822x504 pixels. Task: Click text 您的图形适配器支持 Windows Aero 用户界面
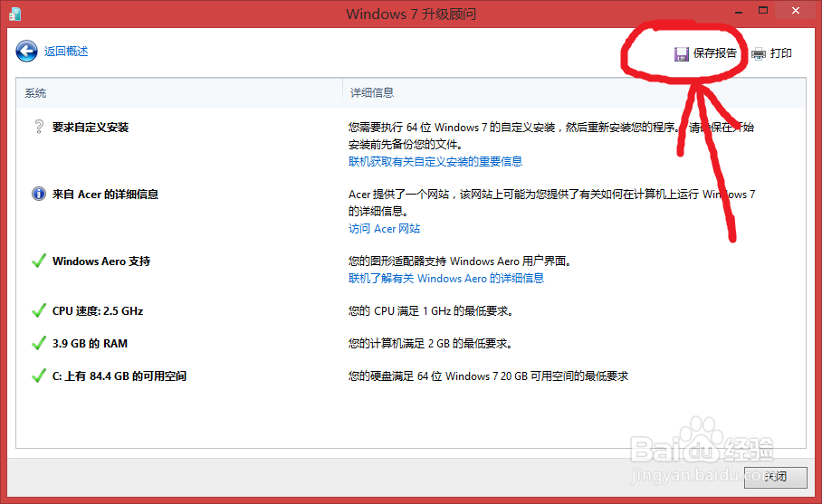[x=460, y=261]
